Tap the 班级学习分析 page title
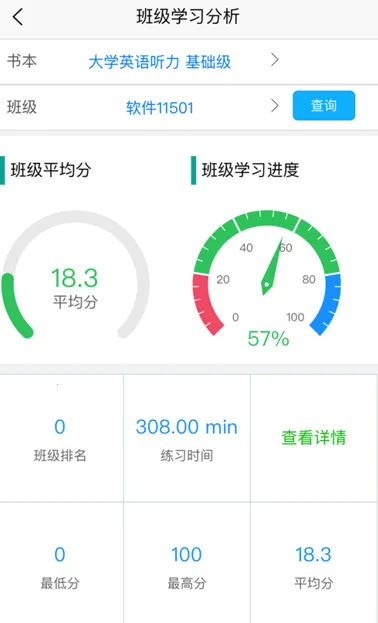378x623 pixels. (x=188, y=17)
